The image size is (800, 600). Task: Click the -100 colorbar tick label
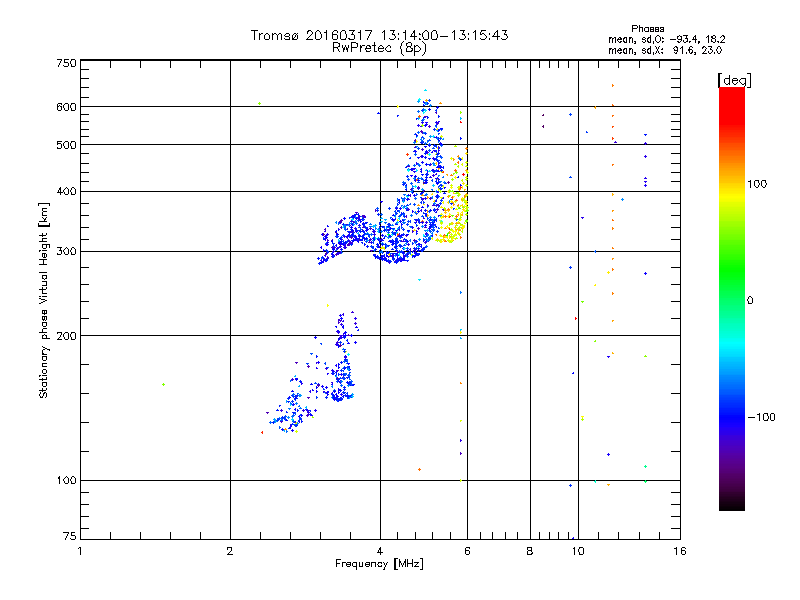click(762, 417)
